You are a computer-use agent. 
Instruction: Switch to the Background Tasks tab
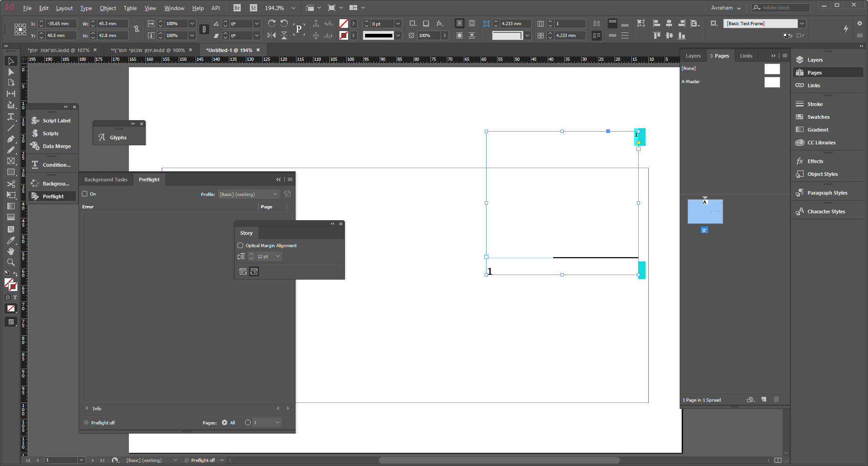[x=106, y=180]
